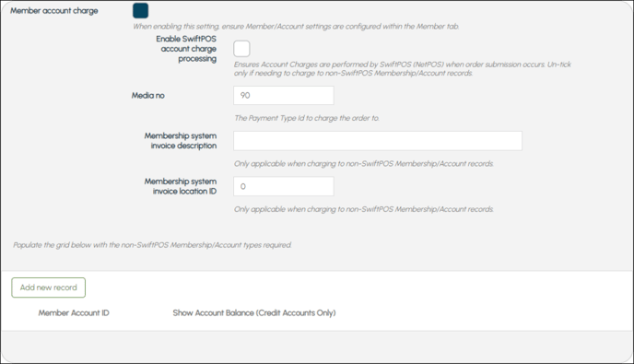Screen dimensions: 634x364
Task: Click the Membership system invoice location ID label
Action: 181,186
